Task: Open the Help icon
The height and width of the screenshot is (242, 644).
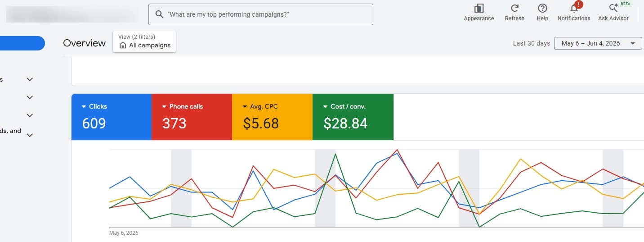Action: 542,8
